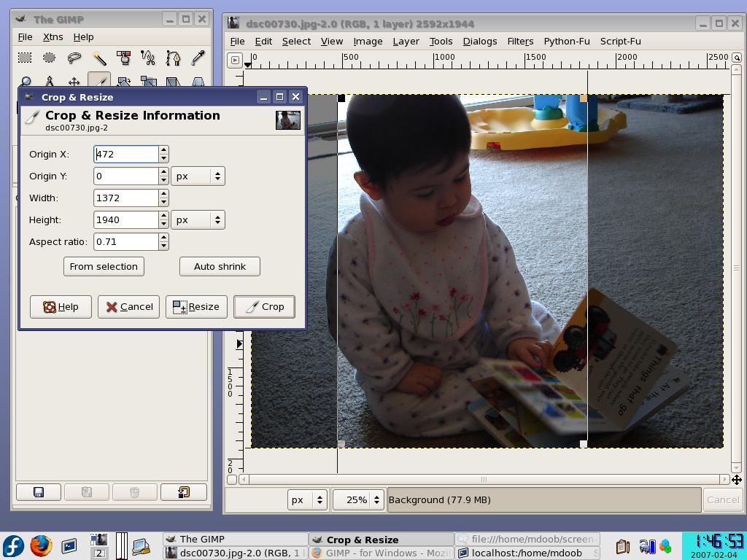Toggle the quick mask button at canvas corner

tap(232, 479)
